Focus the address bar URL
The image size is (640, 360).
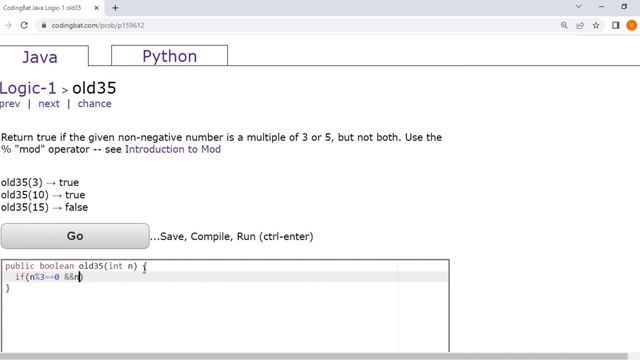pyautogui.click(x=98, y=25)
